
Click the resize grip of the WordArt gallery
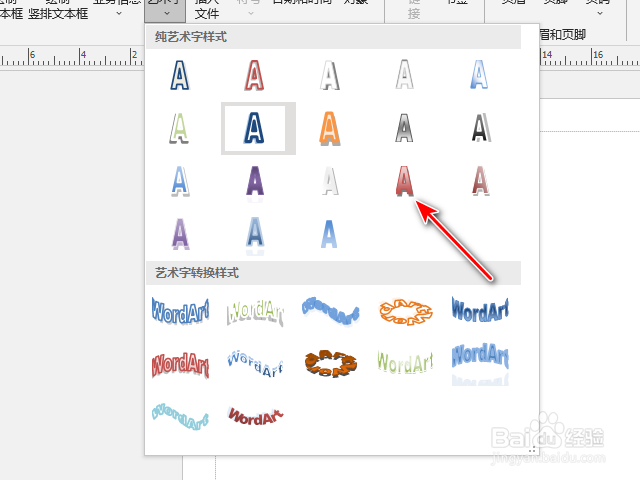point(532,450)
